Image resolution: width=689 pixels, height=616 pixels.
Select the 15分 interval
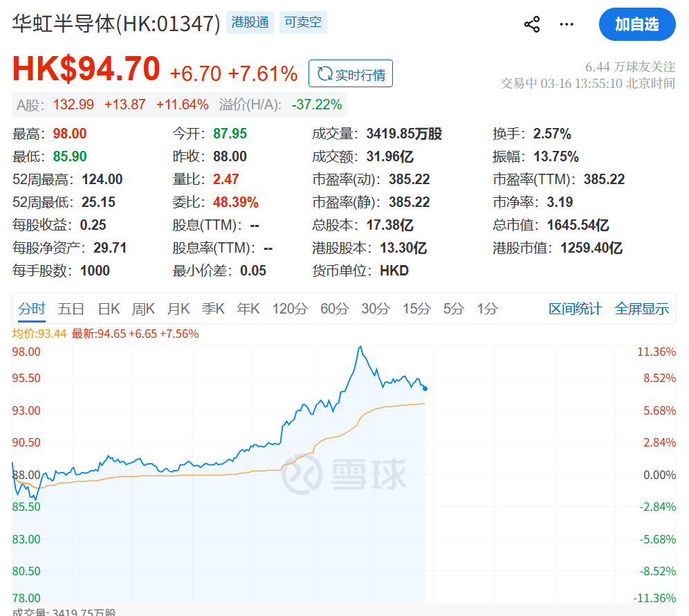[x=416, y=309]
